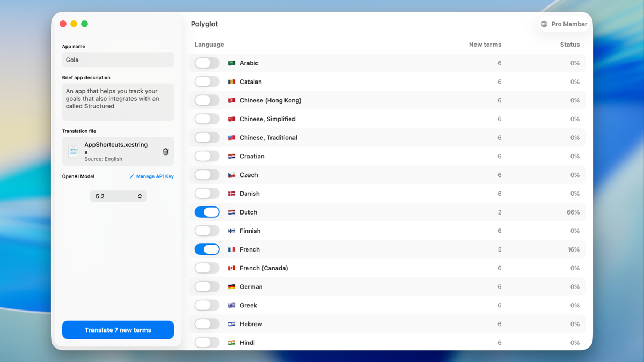The width and height of the screenshot is (644, 362).
Task: Click the French flag icon
Action: [x=231, y=249]
